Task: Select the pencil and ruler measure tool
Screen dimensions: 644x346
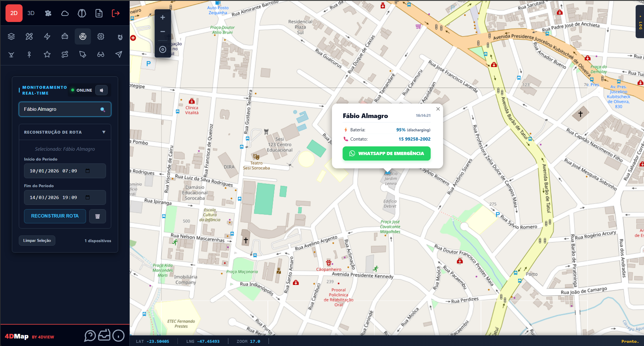Action: click(29, 36)
